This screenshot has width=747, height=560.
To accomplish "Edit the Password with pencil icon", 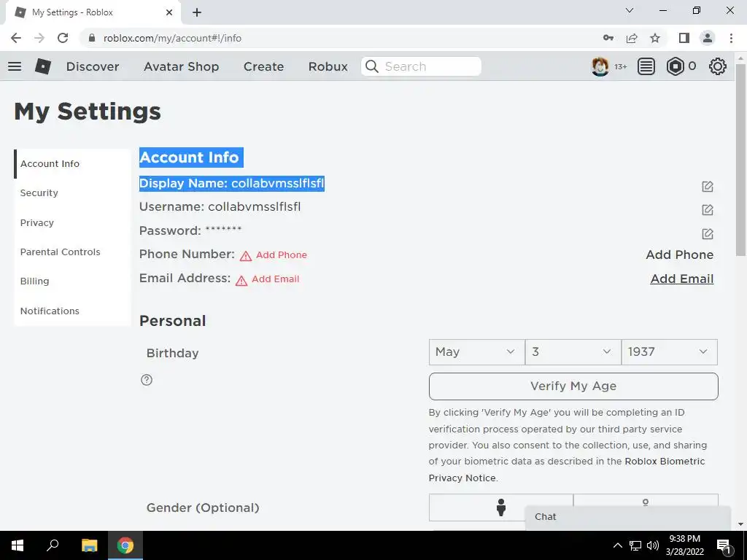I will click(708, 233).
